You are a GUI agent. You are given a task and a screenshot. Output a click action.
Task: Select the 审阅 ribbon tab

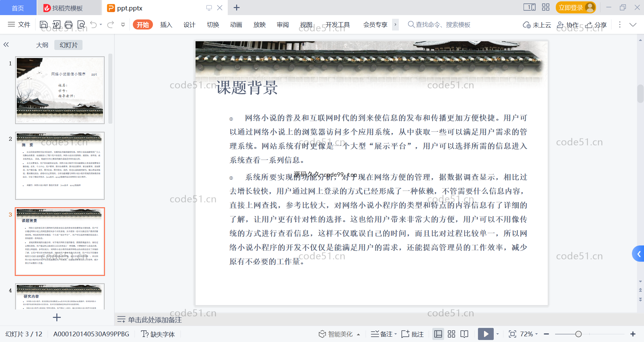point(283,24)
